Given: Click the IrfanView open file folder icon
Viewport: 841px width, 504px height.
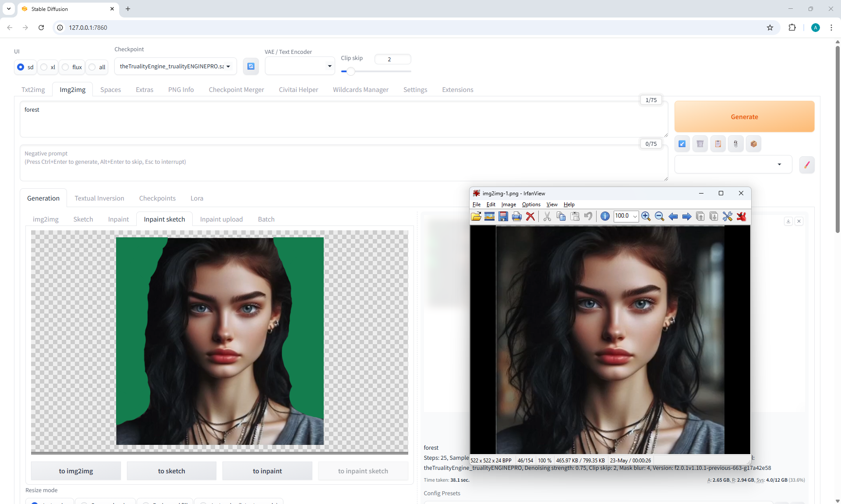Looking at the screenshot, I should click(x=476, y=216).
